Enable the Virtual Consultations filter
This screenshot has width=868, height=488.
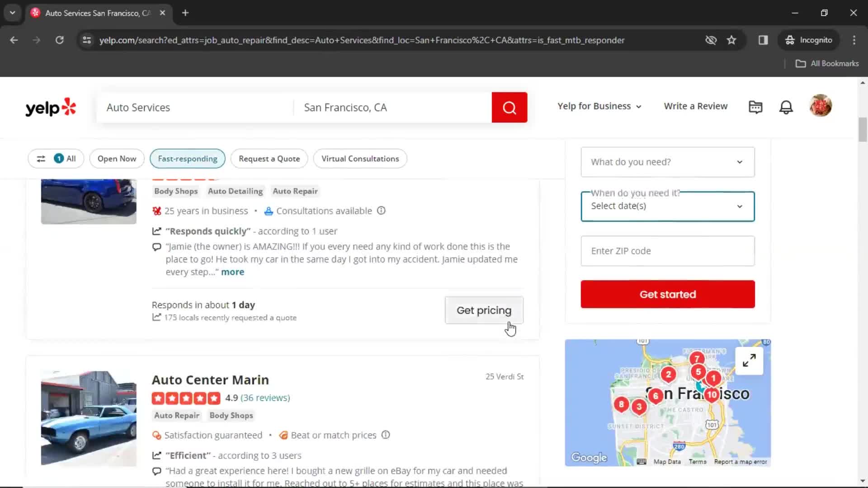point(360,159)
